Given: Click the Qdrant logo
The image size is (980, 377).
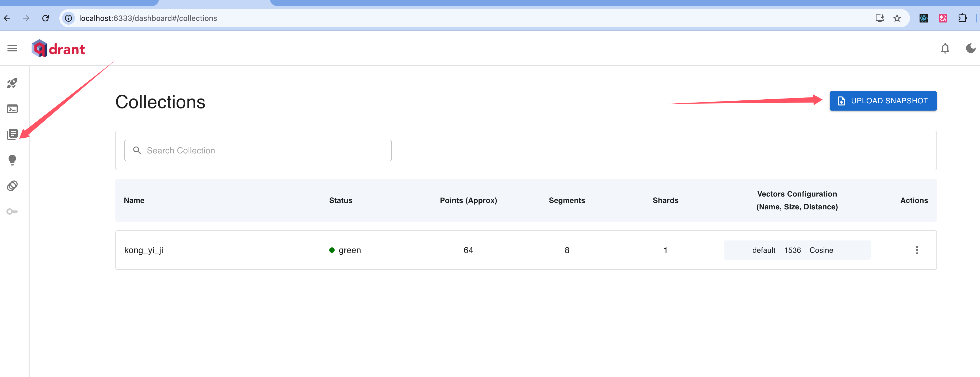Looking at the screenshot, I should tap(58, 49).
